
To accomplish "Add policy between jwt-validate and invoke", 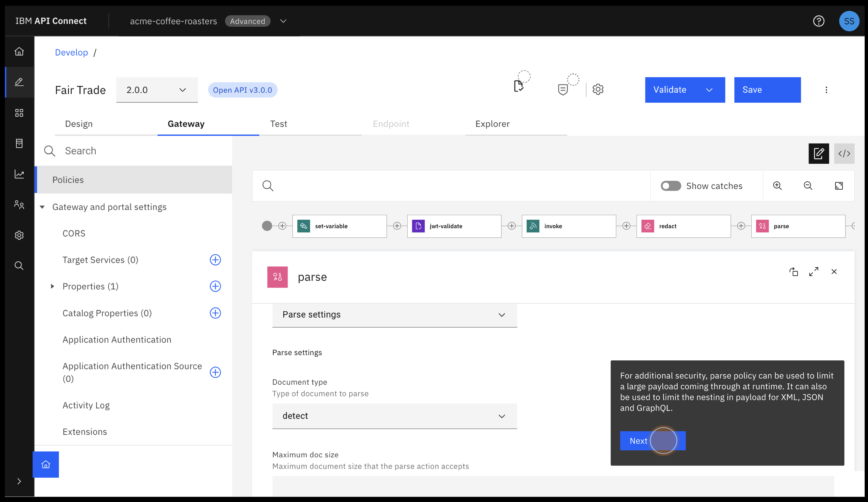I will pyautogui.click(x=511, y=226).
